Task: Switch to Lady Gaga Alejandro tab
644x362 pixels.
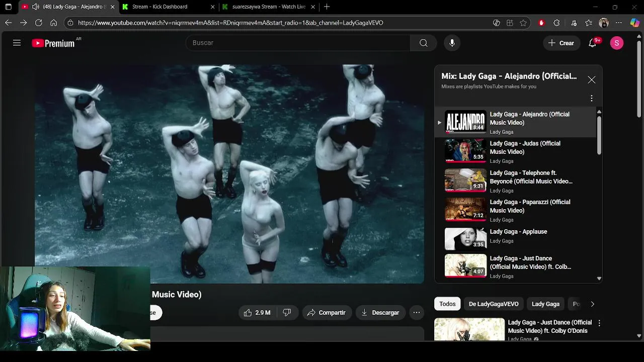Action: click(x=68, y=7)
